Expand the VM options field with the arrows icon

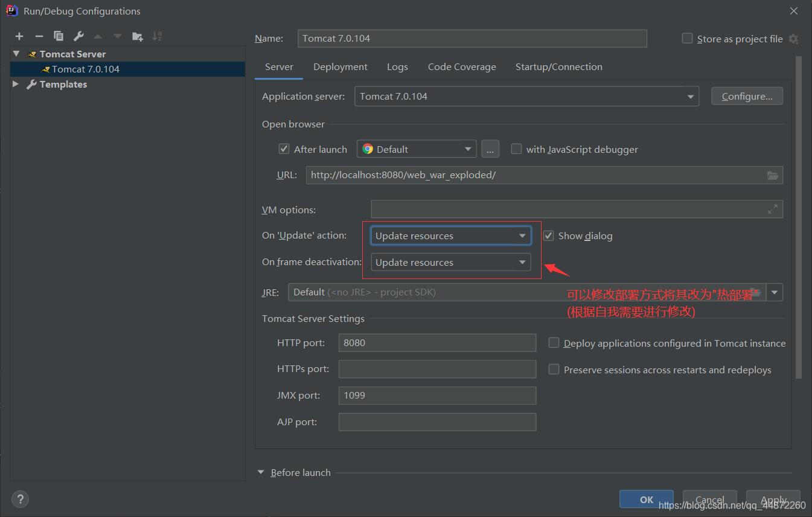(773, 209)
